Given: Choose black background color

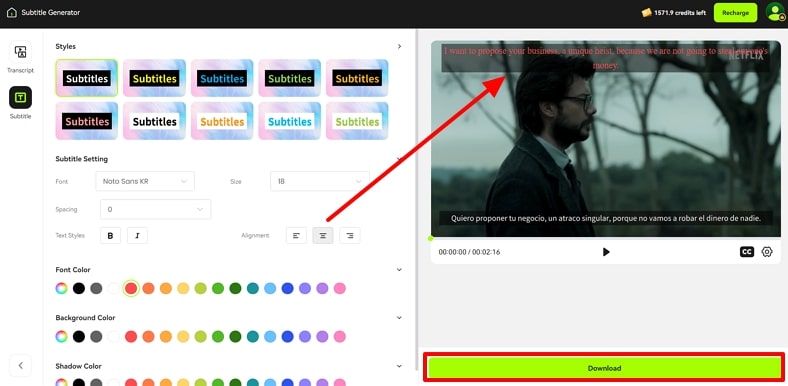Looking at the screenshot, I should (79, 337).
